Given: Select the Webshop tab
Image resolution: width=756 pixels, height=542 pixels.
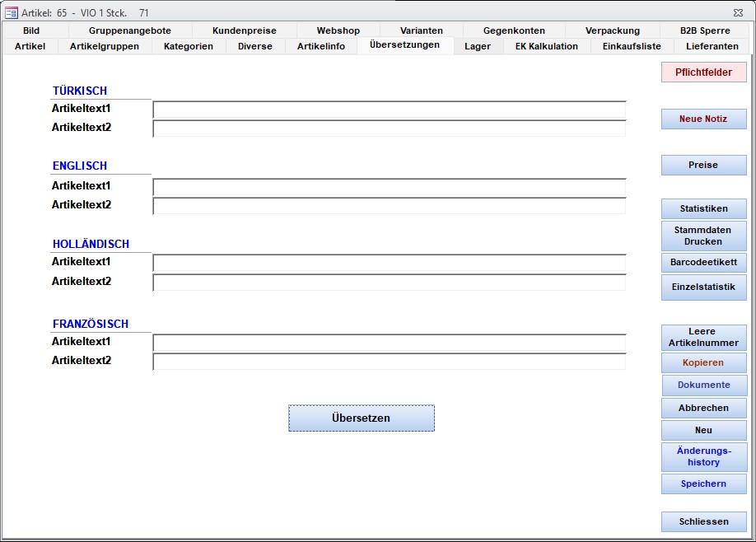Looking at the screenshot, I should [x=338, y=30].
